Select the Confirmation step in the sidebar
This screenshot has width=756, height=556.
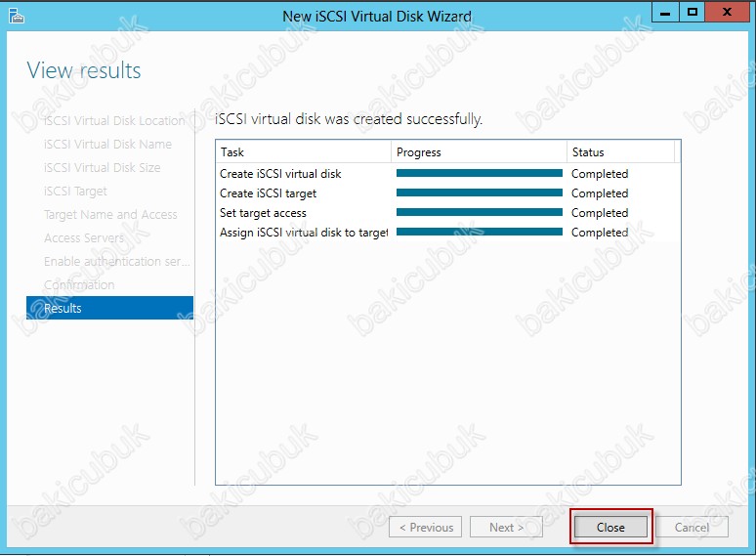click(x=79, y=285)
